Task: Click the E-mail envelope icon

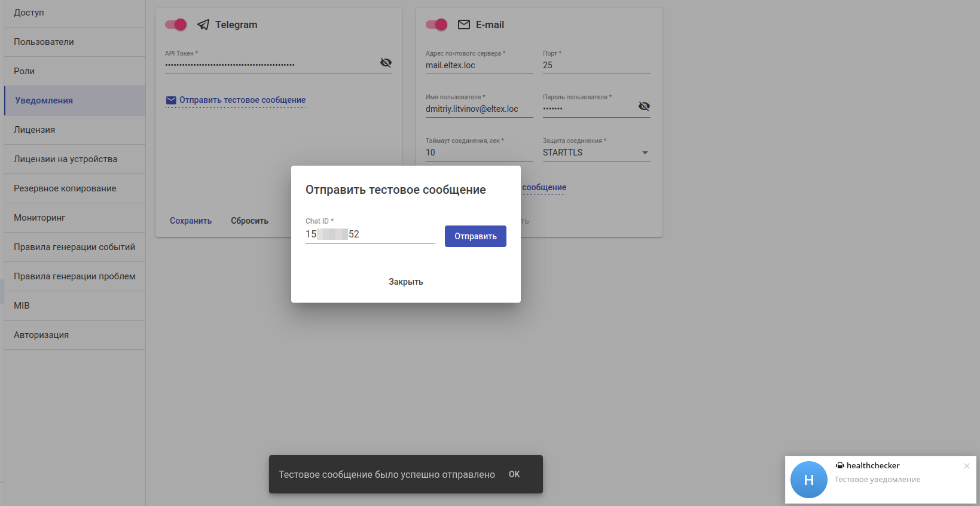Action: (464, 25)
